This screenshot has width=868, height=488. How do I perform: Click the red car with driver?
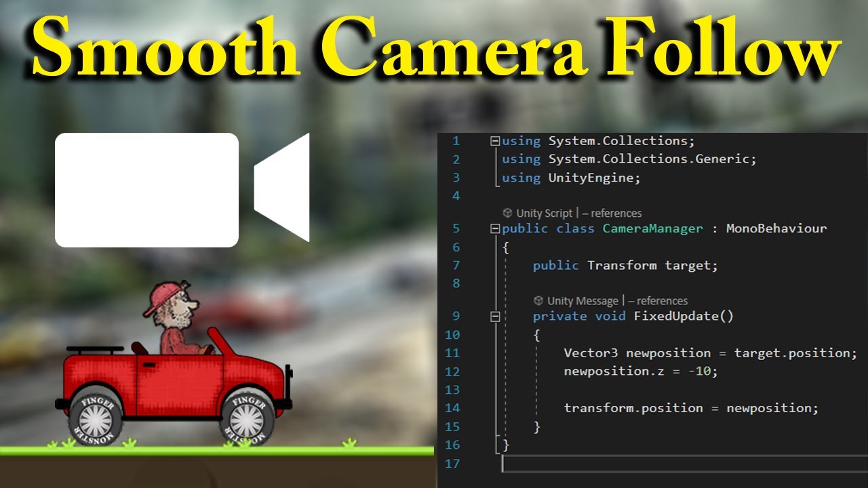[174, 364]
